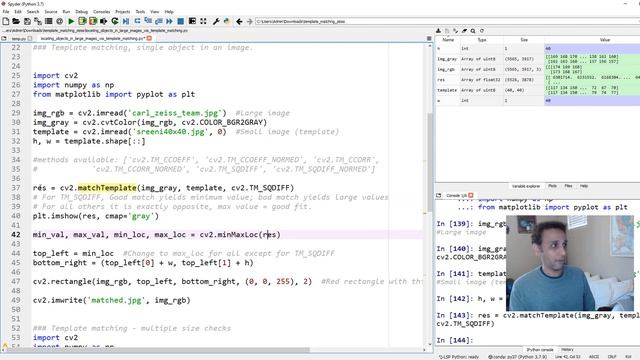Open Help menu
This screenshot has width=640, height=360.
[x=169, y=12]
